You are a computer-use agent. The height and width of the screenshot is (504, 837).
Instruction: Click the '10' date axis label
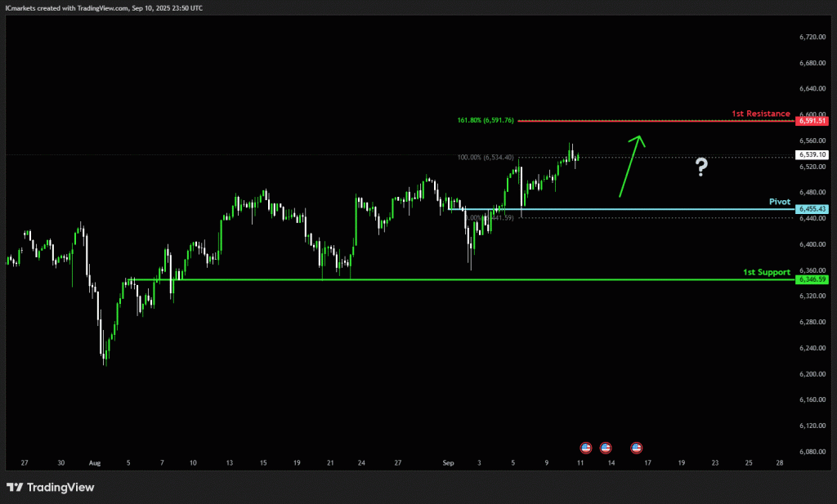pyautogui.click(x=193, y=463)
